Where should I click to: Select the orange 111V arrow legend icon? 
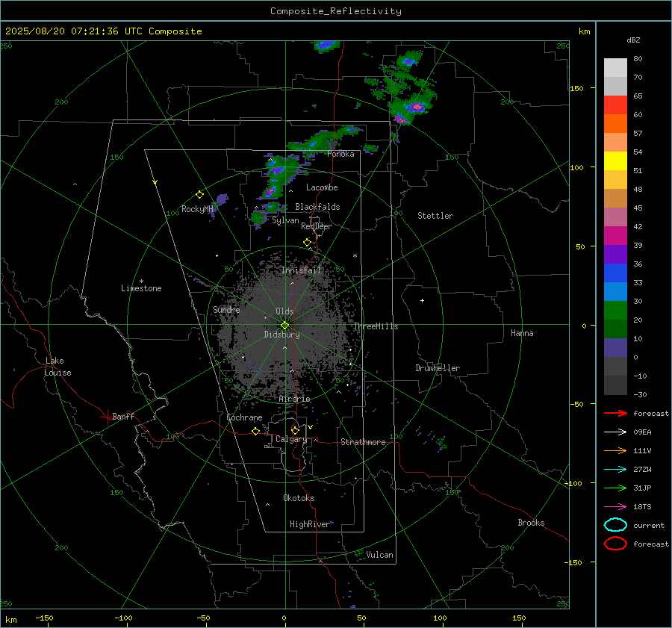(615, 450)
